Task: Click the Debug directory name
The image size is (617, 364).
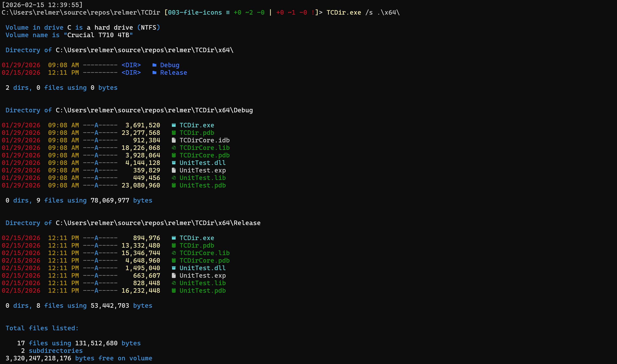Action: click(170, 65)
